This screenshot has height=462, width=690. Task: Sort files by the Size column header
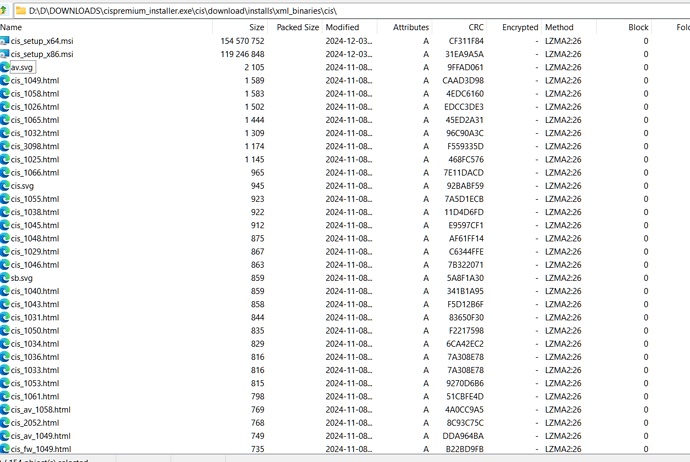[x=240, y=27]
